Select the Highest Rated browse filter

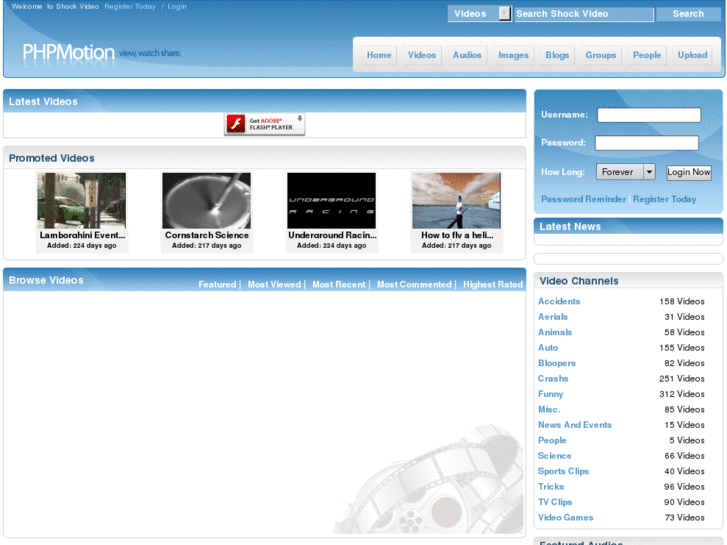[492, 284]
